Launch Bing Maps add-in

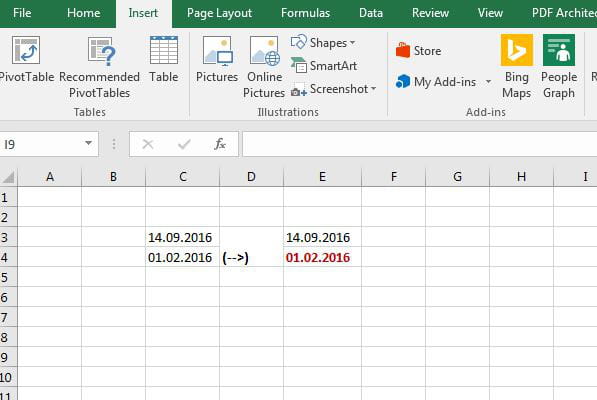click(x=516, y=67)
